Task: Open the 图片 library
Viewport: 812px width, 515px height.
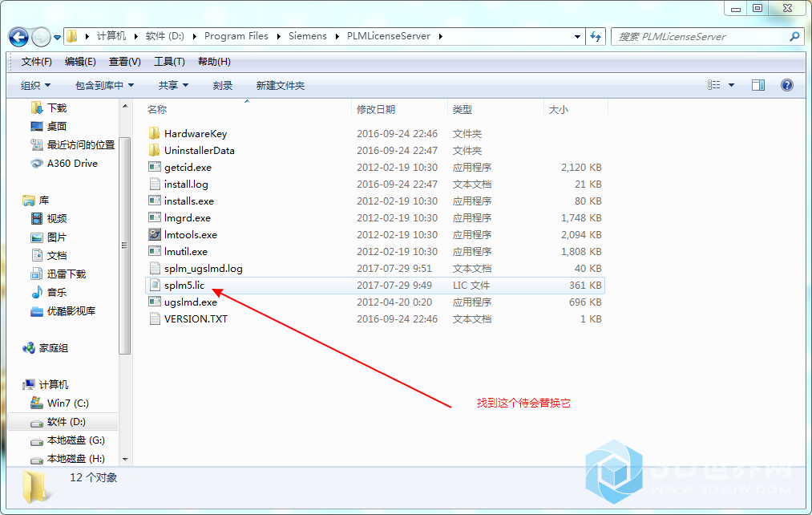Action: coord(56,237)
